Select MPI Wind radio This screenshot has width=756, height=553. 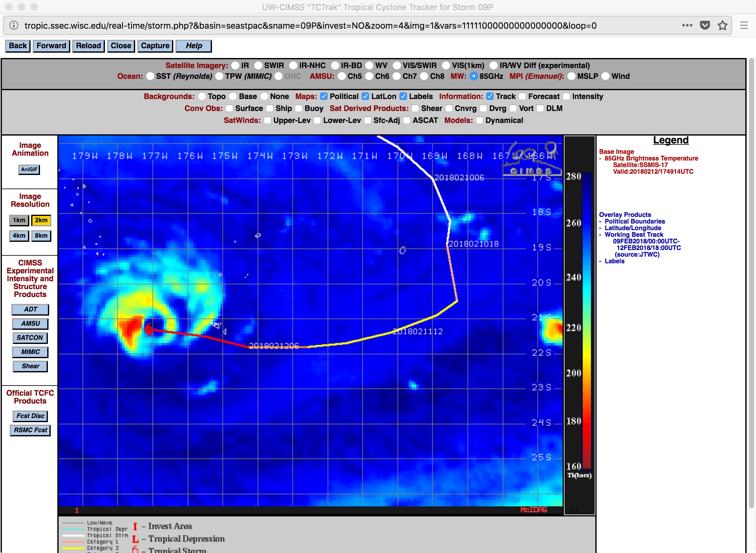605,76
